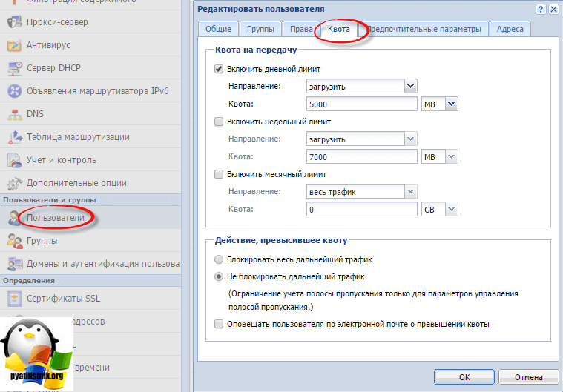This screenshot has width=563, height=392.
Task: Select Пользователи in sidebar
Action: [90, 217]
